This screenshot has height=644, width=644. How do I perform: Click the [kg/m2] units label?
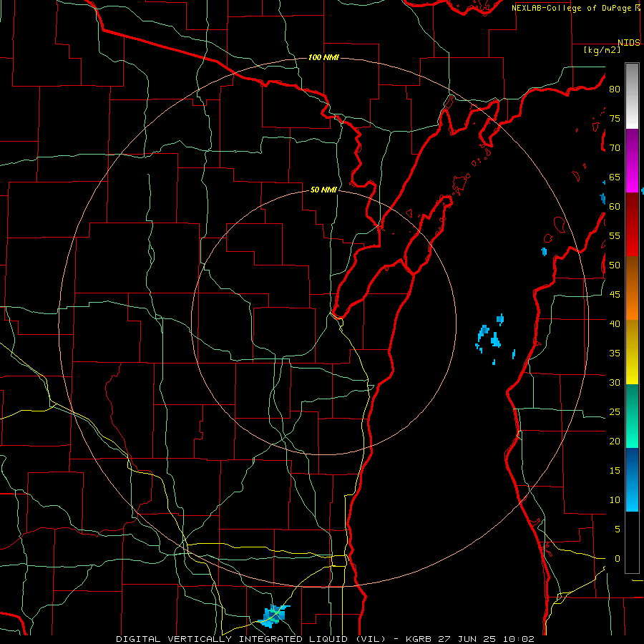(602, 50)
